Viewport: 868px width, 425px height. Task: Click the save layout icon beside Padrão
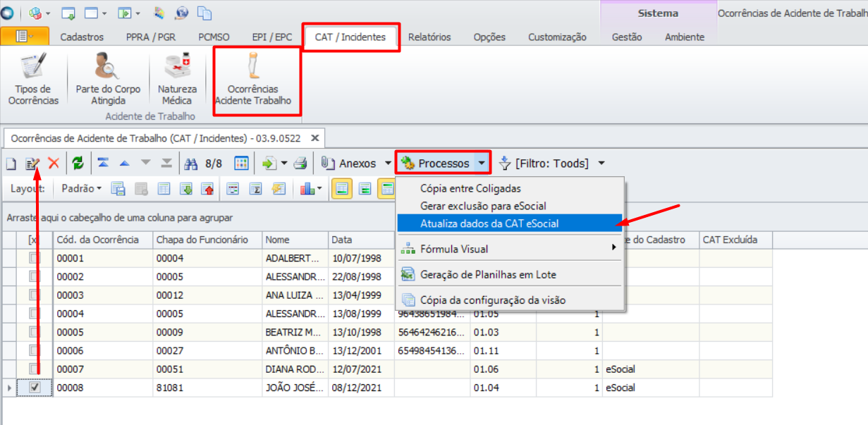(x=118, y=189)
